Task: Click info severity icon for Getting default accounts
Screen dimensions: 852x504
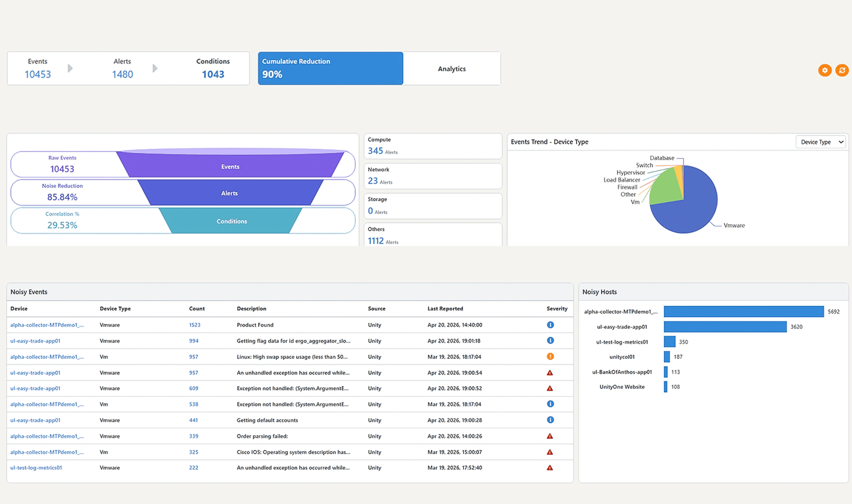Action: pos(550,420)
